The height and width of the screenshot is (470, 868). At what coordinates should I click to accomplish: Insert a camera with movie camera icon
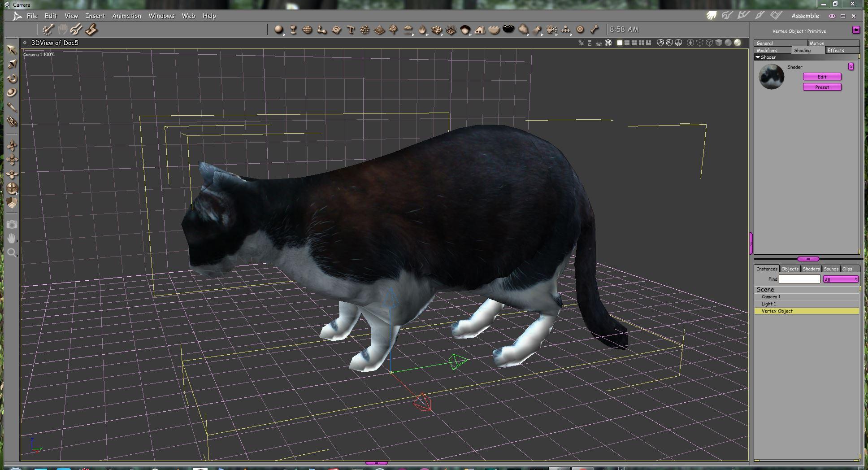pos(551,30)
